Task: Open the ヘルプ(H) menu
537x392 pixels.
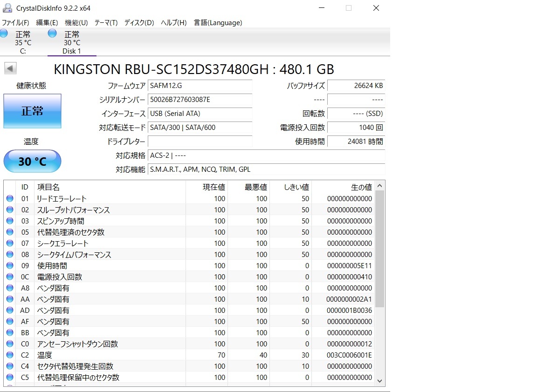Action: tap(174, 22)
